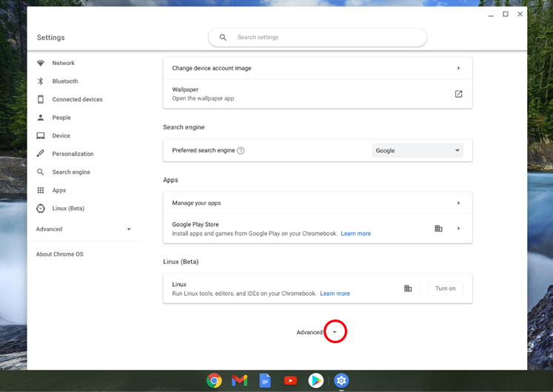Select Bluetooth in the sidebar
The image size is (553, 392).
tap(64, 81)
